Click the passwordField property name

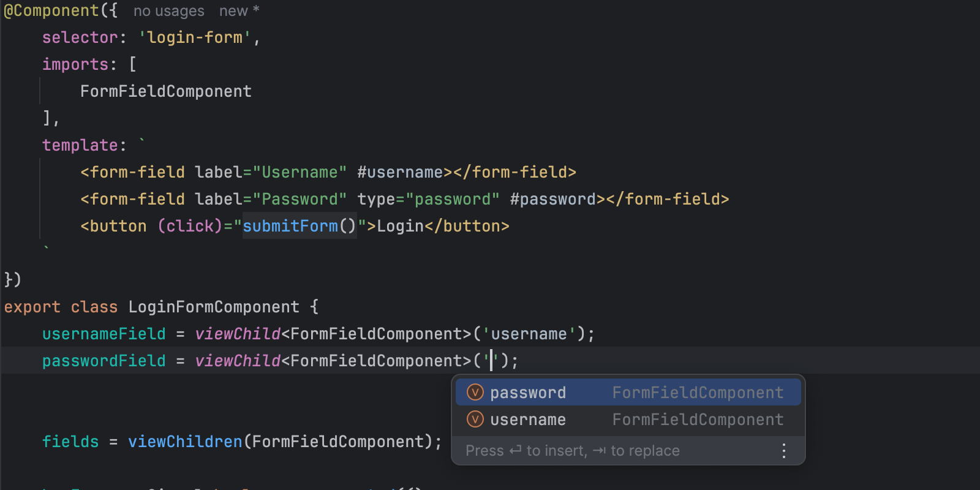[x=104, y=361]
